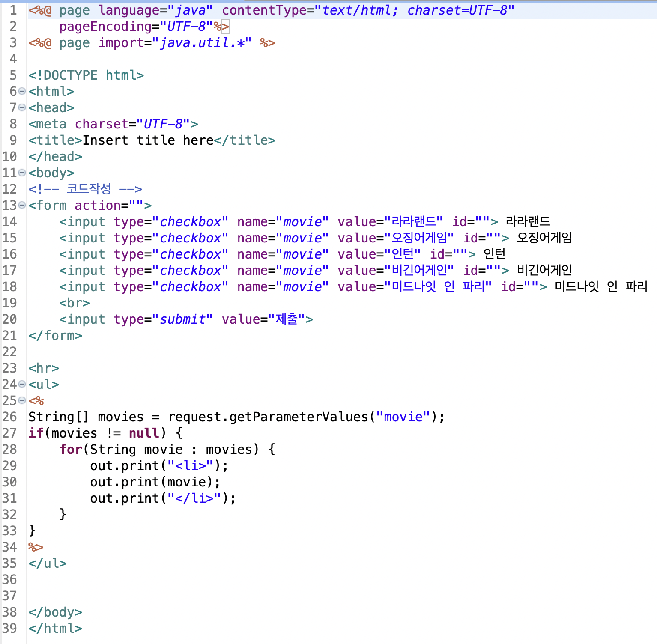Viewport: 657px width, 644px height.
Task: Click value "오징어게임" on line 15
Action: click(x=419, y=238)
